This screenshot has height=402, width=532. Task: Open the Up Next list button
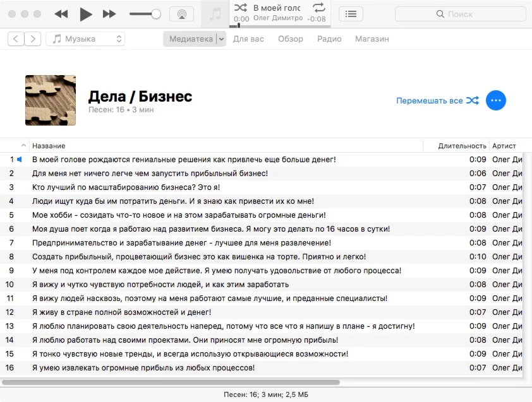(x=351, y=14)
